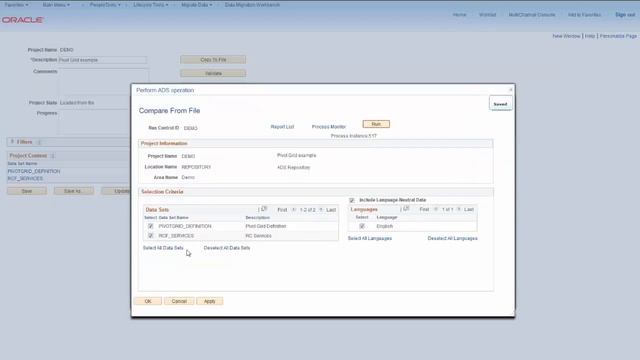Open Data Migration Workbench breadcrumb
Image resolution: width=640 pixels, height=360 pixels.
coord(252,5)
